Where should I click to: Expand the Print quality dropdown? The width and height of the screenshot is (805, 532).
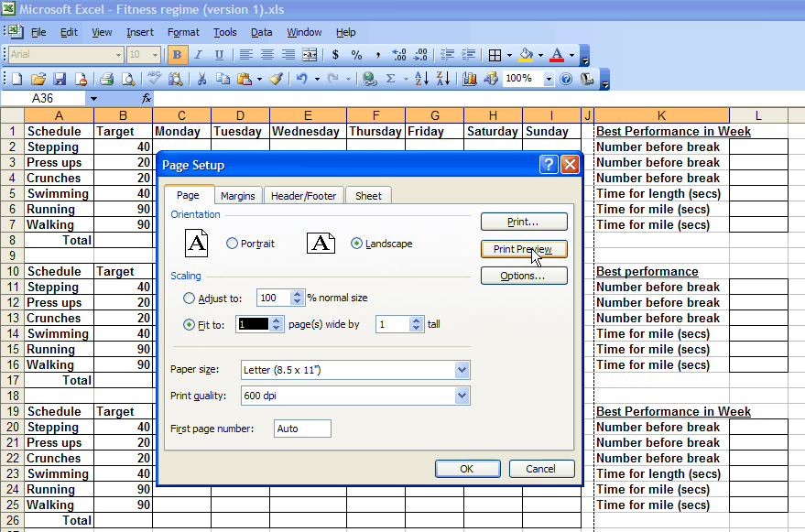[x=462, y=396]
